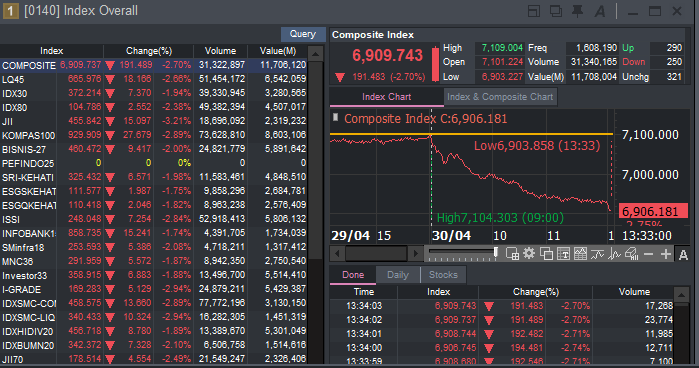Select the Done tab
Screen dimensions: 699x368
tap(353, 275)
